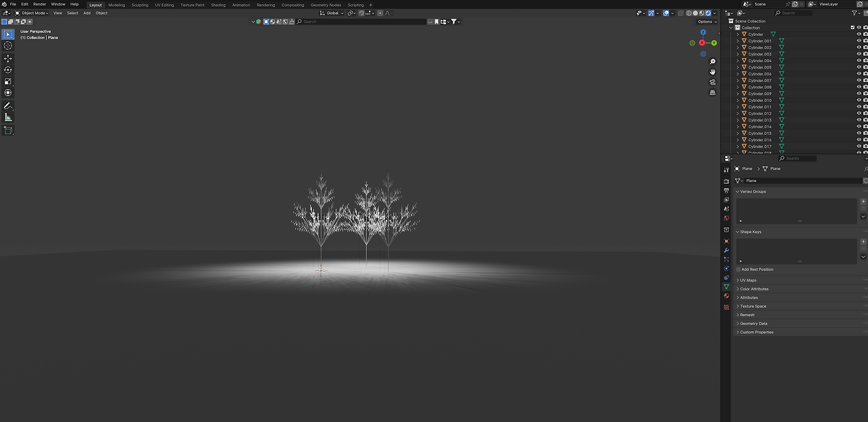Hide Cylinder.005 with its eye icon
Screen dimensions: 868x422
[859, 67]
